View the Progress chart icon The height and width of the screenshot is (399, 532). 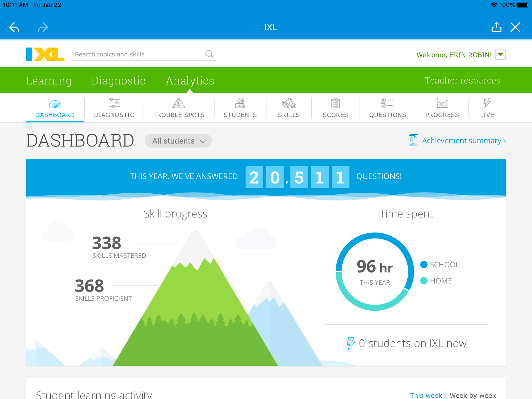click(x=442, y=103)
